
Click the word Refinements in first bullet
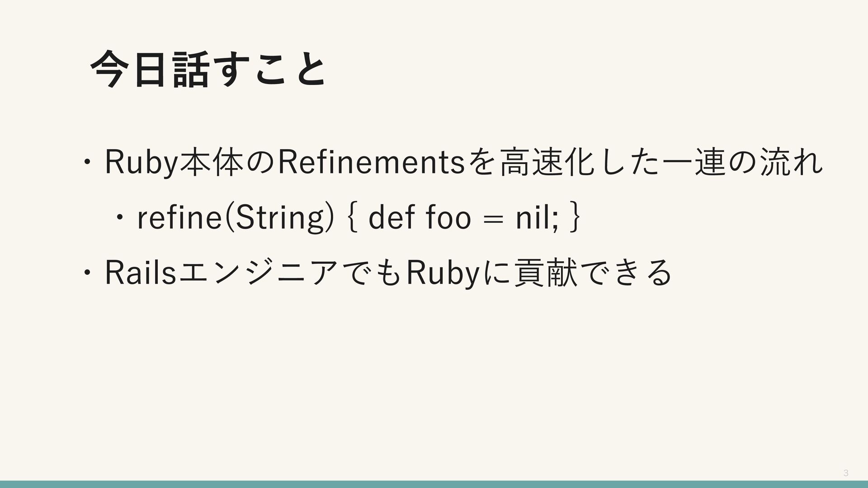(370, 162)
